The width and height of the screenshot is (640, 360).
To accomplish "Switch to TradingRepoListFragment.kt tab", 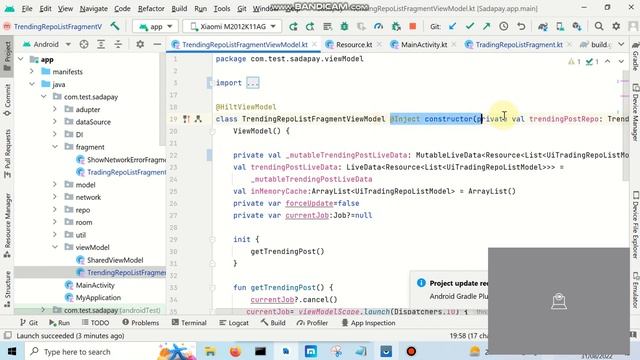I will 519,44.
